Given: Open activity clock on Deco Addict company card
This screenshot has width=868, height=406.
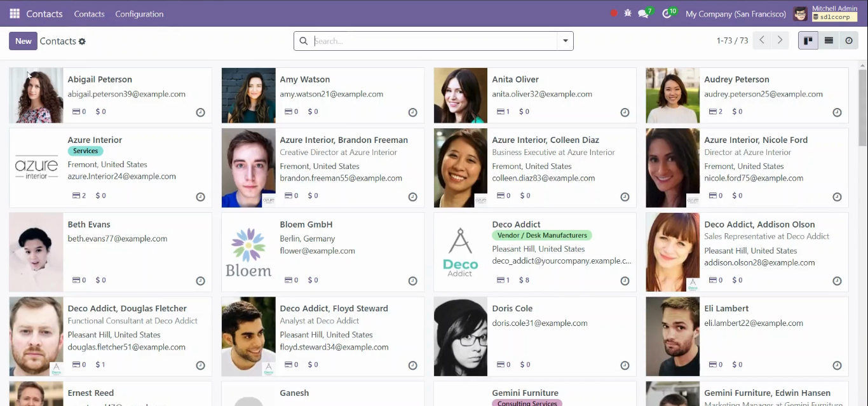Looking at the screenshot, I should pyautogui.click(x=625, y=281).
